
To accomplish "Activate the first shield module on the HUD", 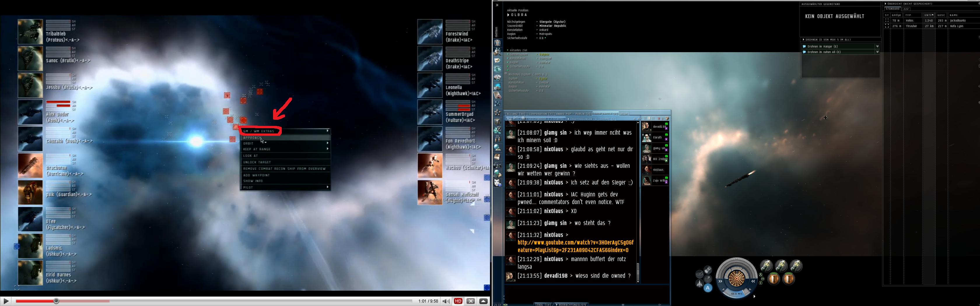I will 773,279.
